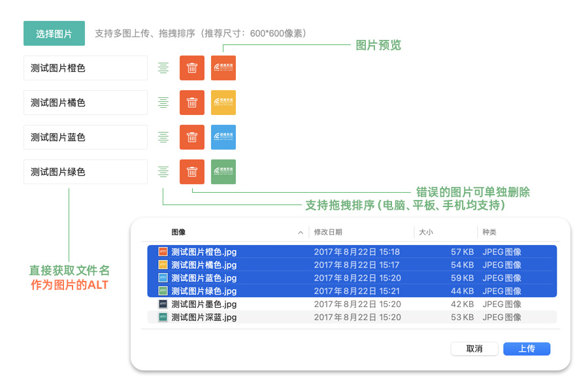This screenshot has height=392, width=588.
Task: Open the green preview thumbnail of 测试图片绿色
Action: [223, 172]
